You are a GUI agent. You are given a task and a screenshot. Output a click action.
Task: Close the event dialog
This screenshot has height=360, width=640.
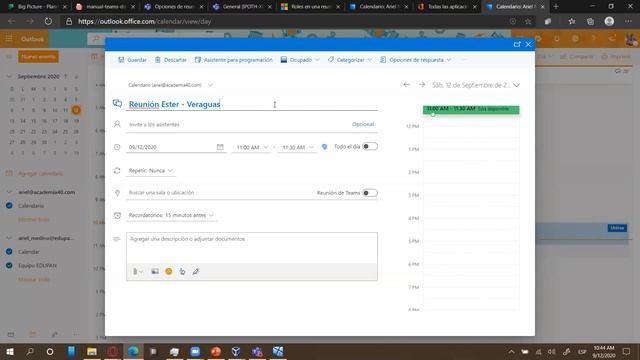pyautogui.click(x=528, y=44)
